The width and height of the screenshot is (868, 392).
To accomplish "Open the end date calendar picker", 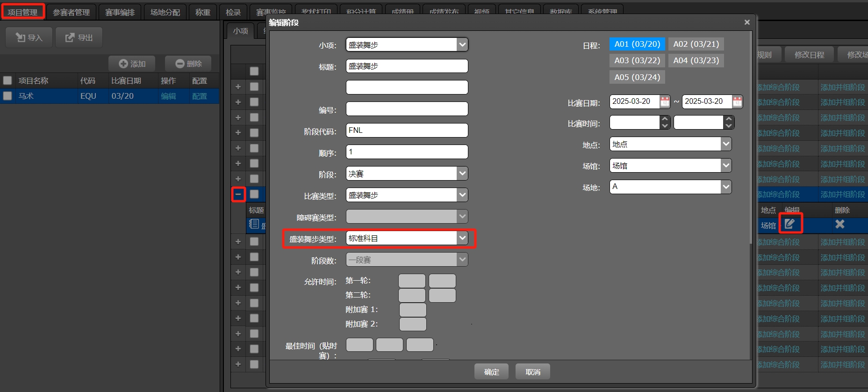I will pos(737,102).
